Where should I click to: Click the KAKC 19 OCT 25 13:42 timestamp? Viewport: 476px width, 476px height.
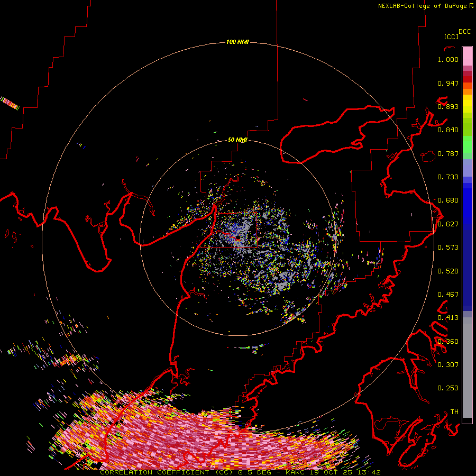333,472
